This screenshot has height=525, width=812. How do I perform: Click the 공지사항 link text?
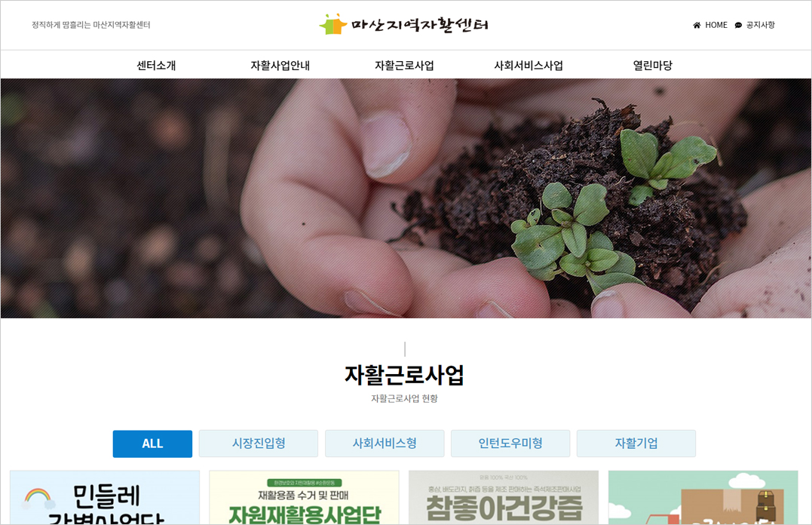(x=760, y=25)
